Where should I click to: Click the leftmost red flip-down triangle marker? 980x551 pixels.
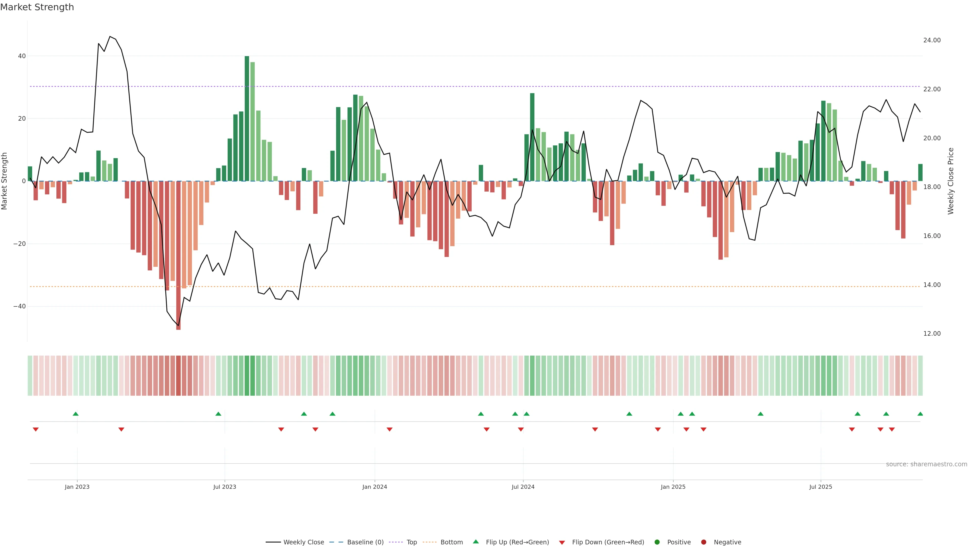[x=36, y=429]
